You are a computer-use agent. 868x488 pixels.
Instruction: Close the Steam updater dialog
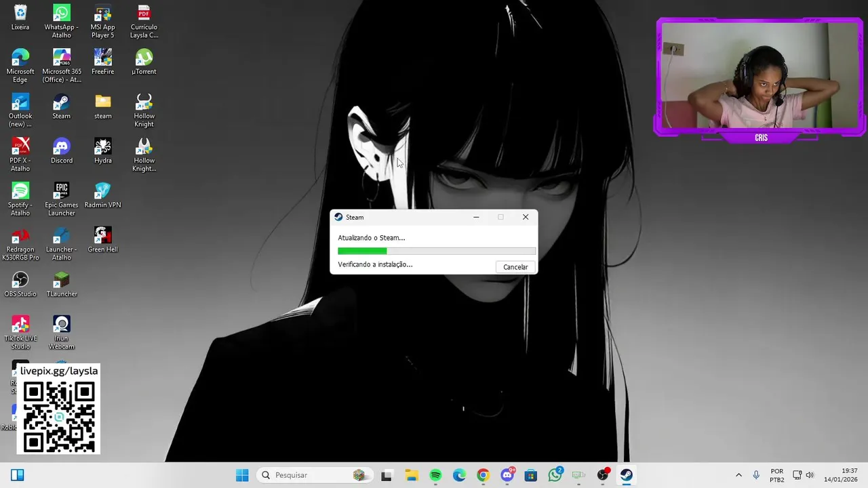(x=526, y=217)
